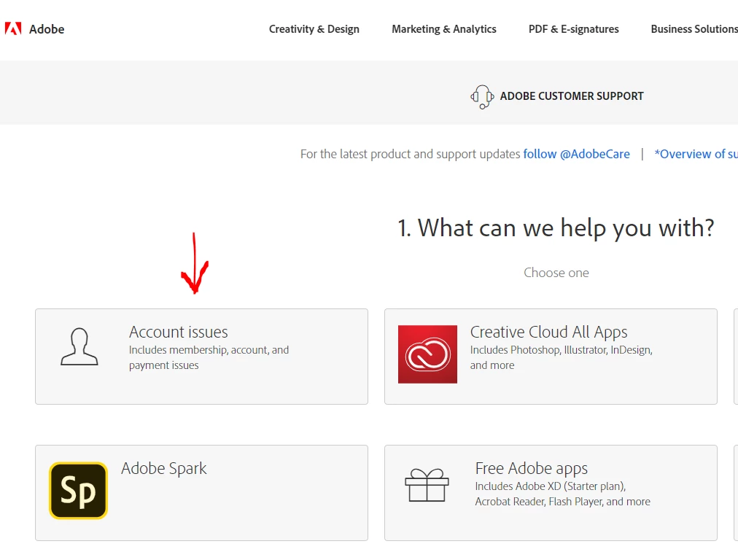Click the Choose one label
738x560 pixels.
pos(556,273)
